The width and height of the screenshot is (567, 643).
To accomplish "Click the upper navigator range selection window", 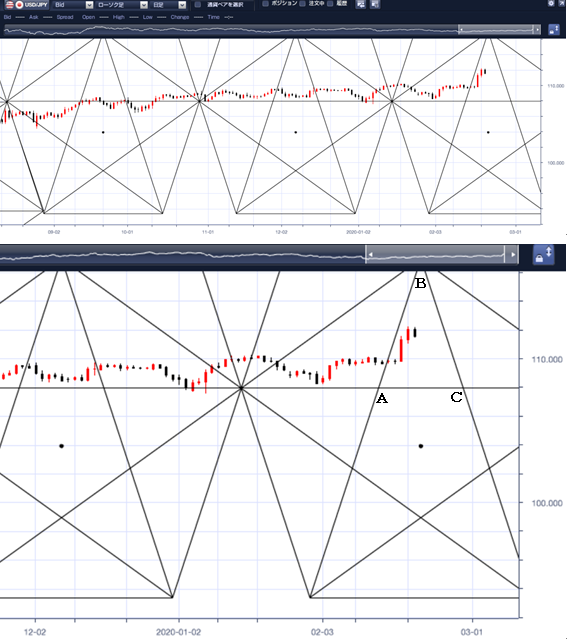I will point(499,30).
